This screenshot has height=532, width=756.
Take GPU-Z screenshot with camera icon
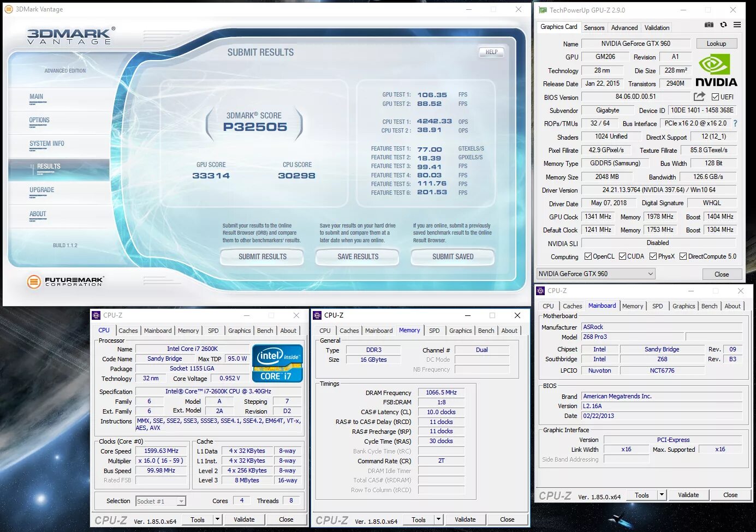pyautogui.click(x=709, y=25)
